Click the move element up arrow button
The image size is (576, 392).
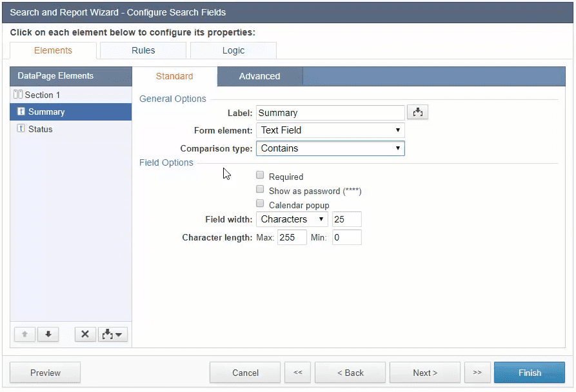[25, 334]
